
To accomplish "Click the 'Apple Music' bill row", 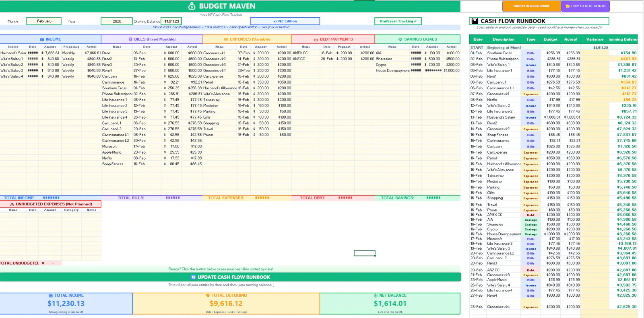I will tap(152, 152).
